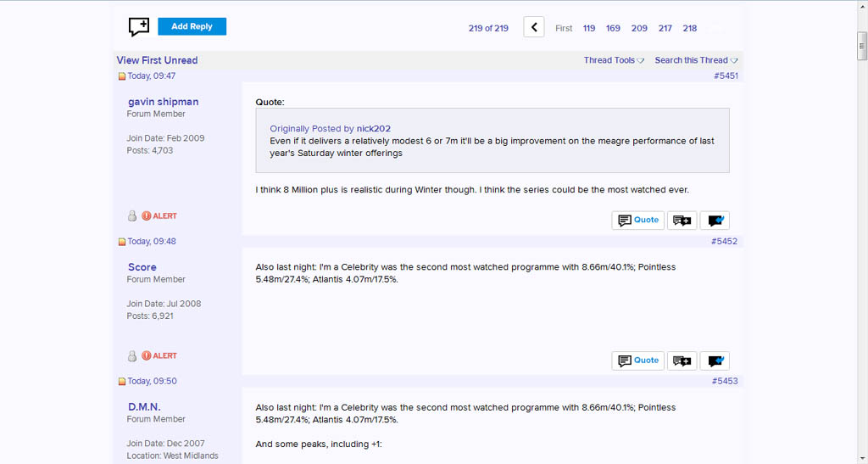The height and width of the screenshot is (464, 868).
Task: Quote Score's post #5452
Action: (637, 361)
